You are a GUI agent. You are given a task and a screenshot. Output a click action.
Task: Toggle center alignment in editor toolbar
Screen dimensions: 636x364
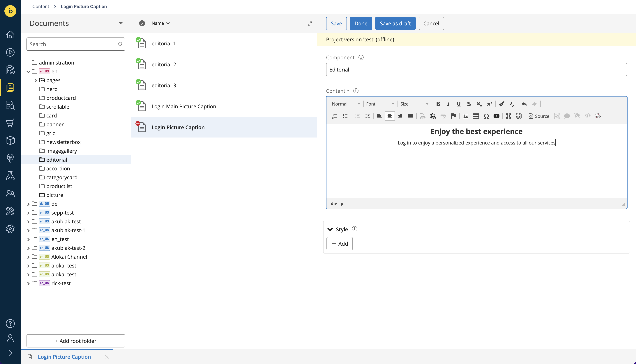(390, 116)
